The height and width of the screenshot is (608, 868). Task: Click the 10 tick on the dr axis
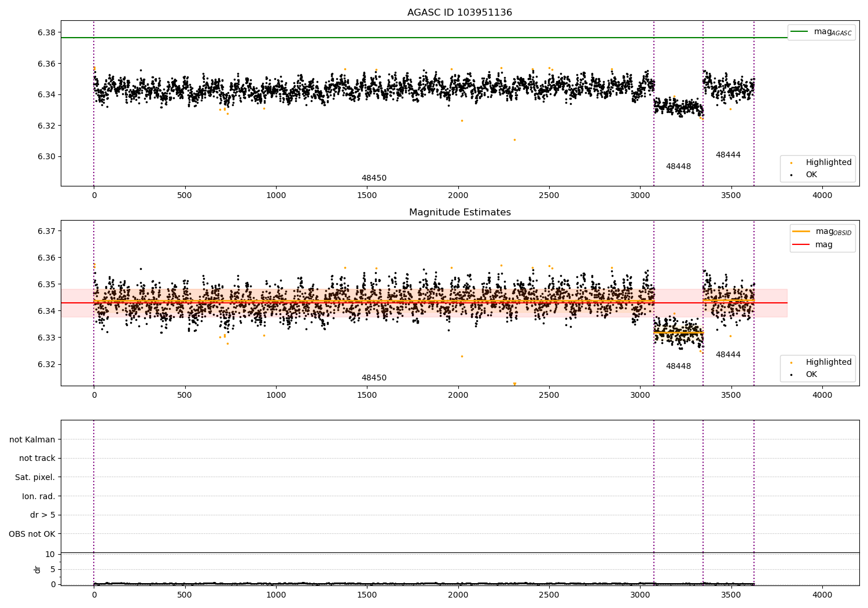pos(50,554)
